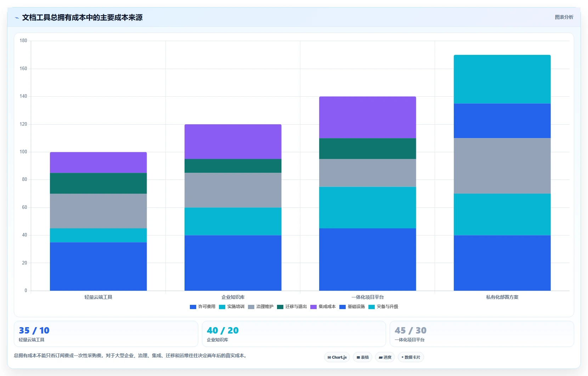Click the blue base segment of 一体化项目平台 bar
The width and height of the screenshot is (588, 376).
(367, 260)
